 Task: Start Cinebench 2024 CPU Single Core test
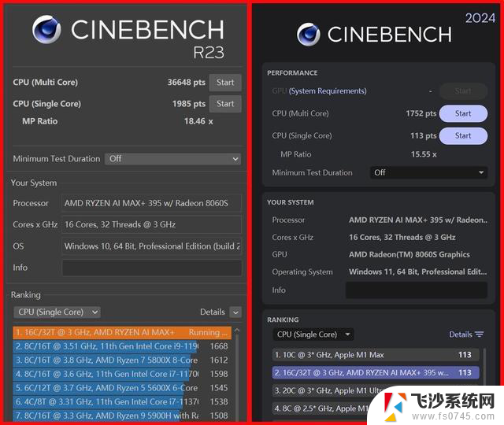463,135
